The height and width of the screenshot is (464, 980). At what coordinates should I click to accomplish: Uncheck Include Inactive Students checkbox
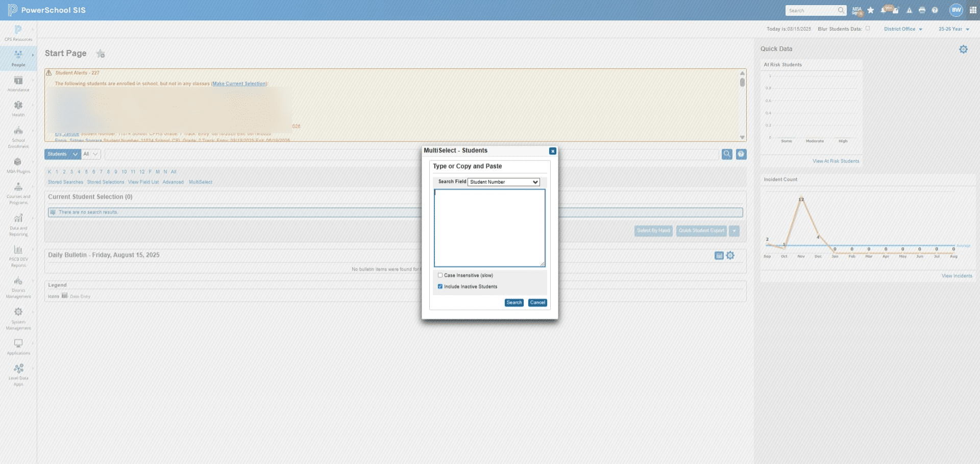[x=440, y=287]
